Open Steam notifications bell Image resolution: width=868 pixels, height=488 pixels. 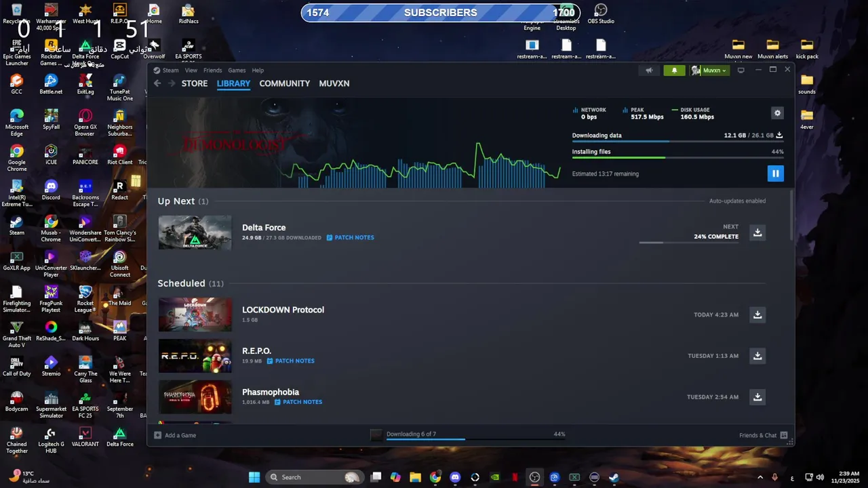(674, 70)
